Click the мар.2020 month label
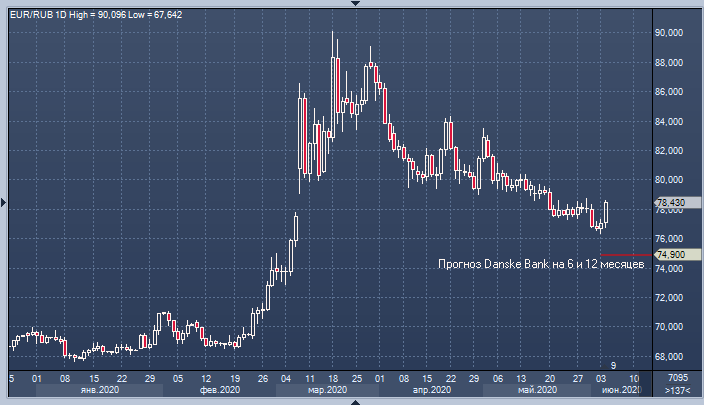 pos(327,391)
